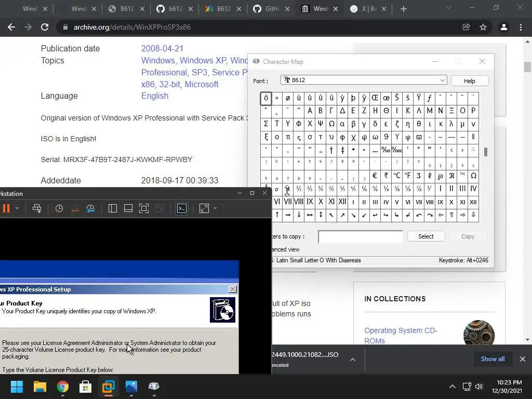The height and width of the screenshot is (399, 532).
Task: Open the Operating System CD-ROMs collection link
Action: point(401,336)
